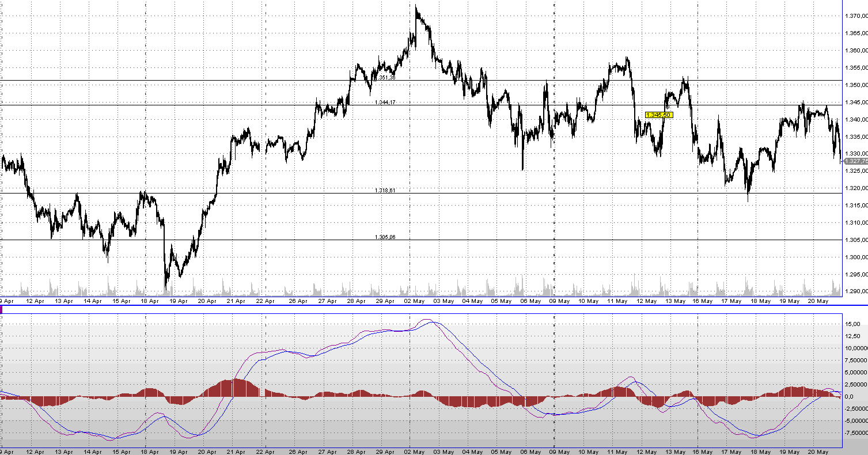Click the 1.290,00 value on the price scale
Viewport: 868px width, 455px height.
click(856, 291)
